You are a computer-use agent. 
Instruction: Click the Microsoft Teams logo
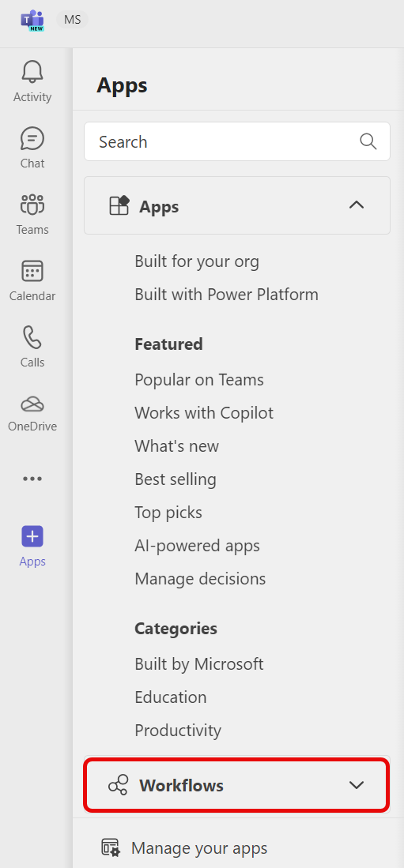pos(32,20)
